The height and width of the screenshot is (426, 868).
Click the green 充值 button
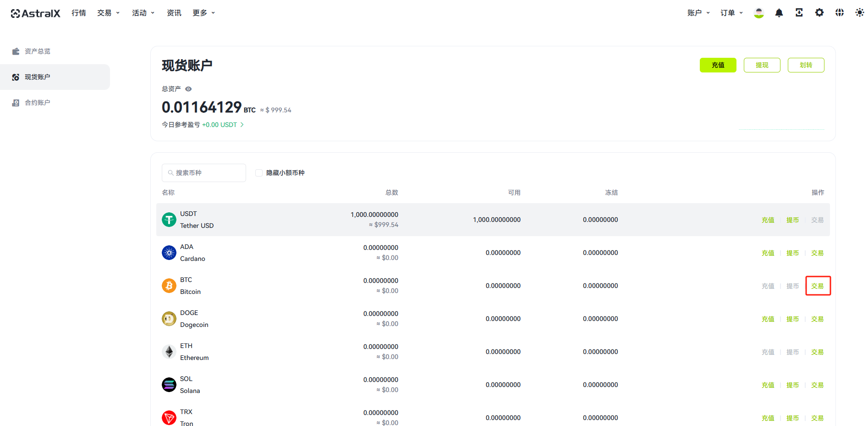coord(718,65)
